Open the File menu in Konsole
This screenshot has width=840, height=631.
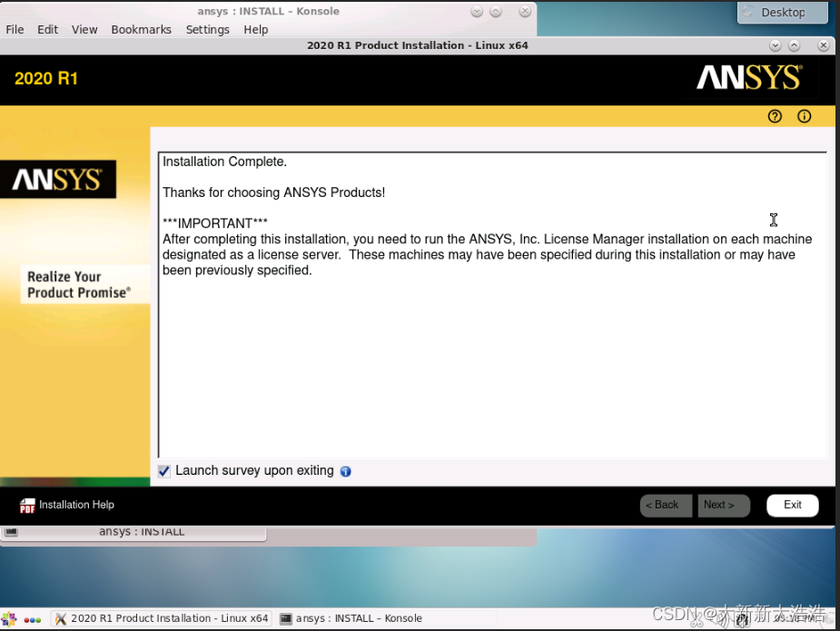pyautogui.click(x=15, y=29)
